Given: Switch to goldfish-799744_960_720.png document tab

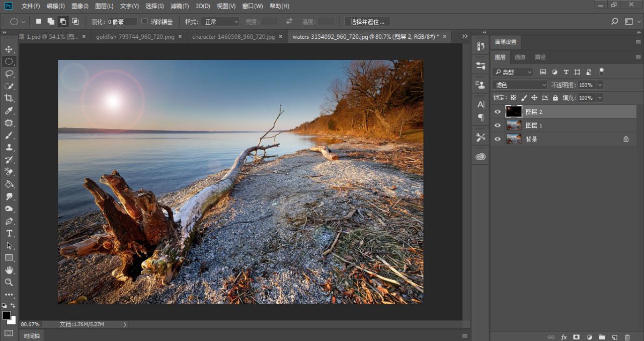Looking at the screenshot, I should pyautogui.click(x=135, y=36).
